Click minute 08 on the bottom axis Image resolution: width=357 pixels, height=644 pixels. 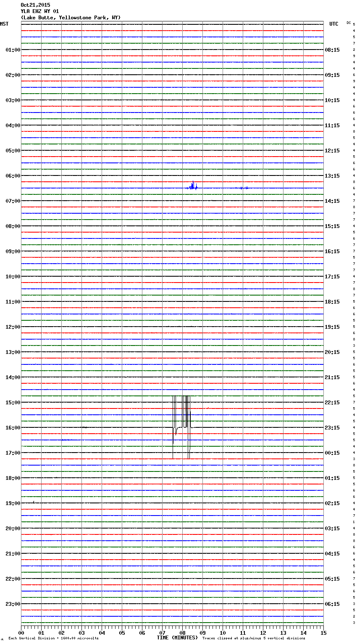pyautogui.click(x=182, y=633)
